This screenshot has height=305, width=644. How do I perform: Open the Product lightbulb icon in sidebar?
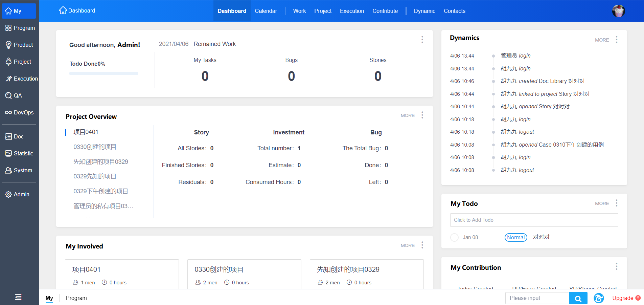[x=8, y=45]
